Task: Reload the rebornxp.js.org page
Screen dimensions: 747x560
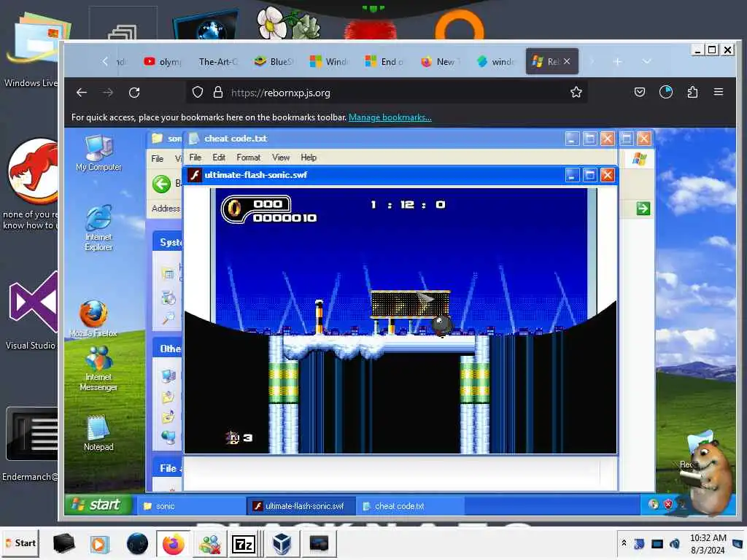Action: 134,93
